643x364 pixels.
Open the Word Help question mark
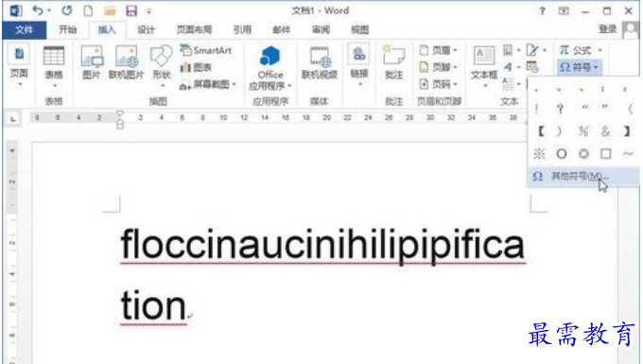coord(542,11)
